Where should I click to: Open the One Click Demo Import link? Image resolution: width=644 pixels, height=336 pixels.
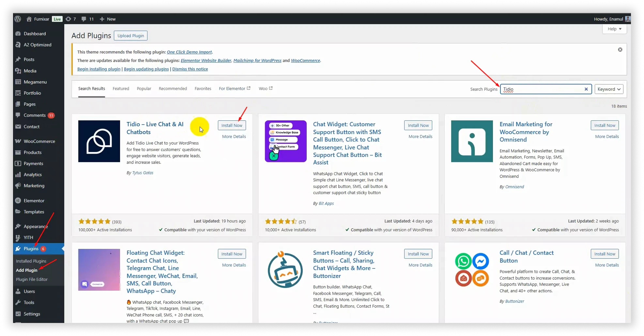click(x=189, y=52)
